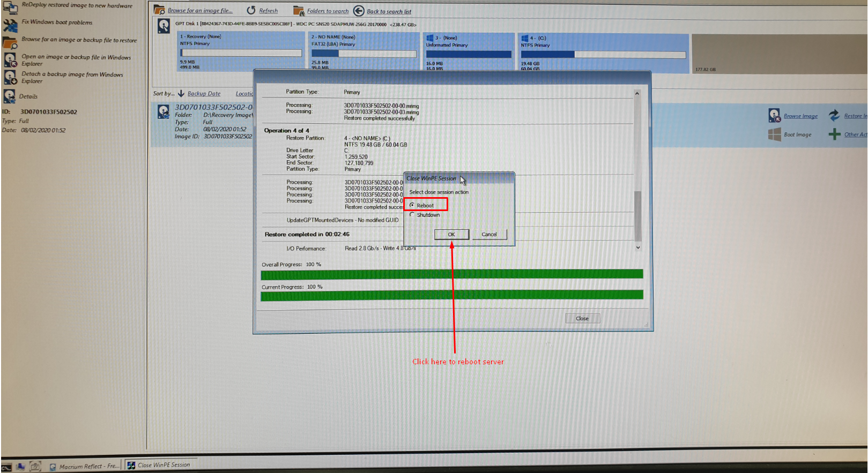The image size is (868, 473).
Task: Click the Restore Image arrows icon
Action: coord(834,115)
